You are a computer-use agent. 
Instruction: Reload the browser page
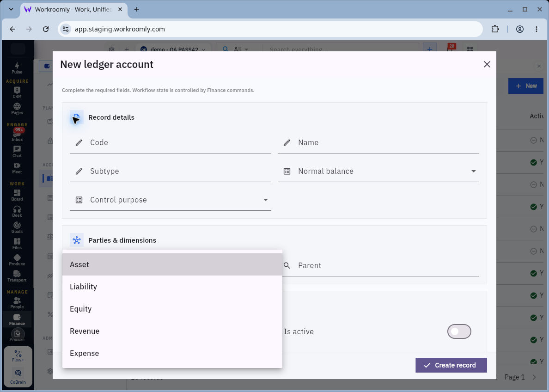[45, 29]
